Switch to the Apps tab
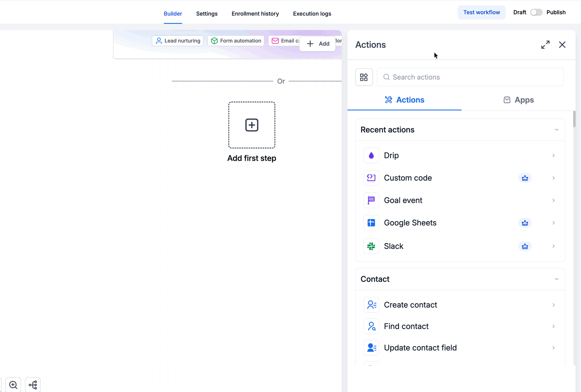Image resolution: width=581 pixels, height=392 pixels. click(x=519, y=100)
